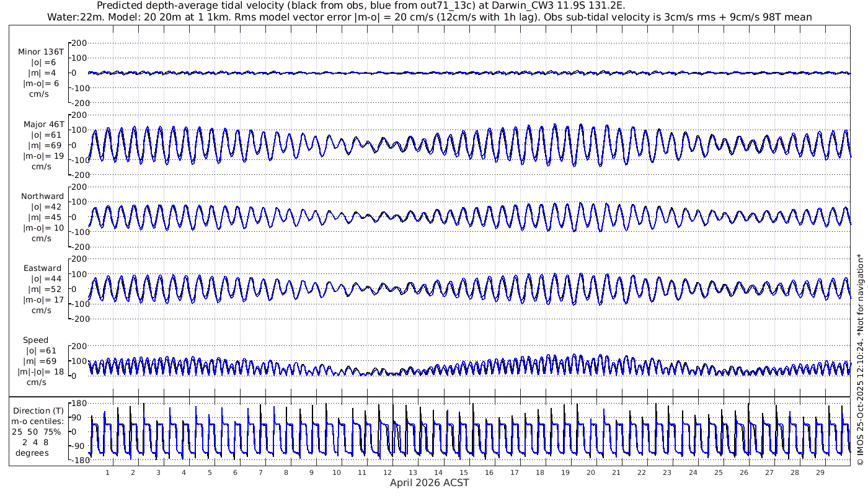Select the 'Eastward' velocity panel label

(42, 268)
